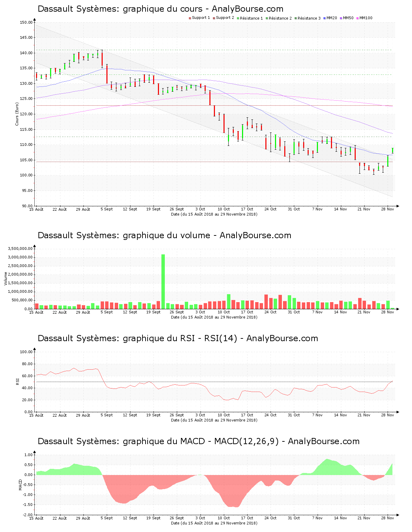
Task: Click '28 Nov' date on the price chart axis
Action: click(388, 209)
